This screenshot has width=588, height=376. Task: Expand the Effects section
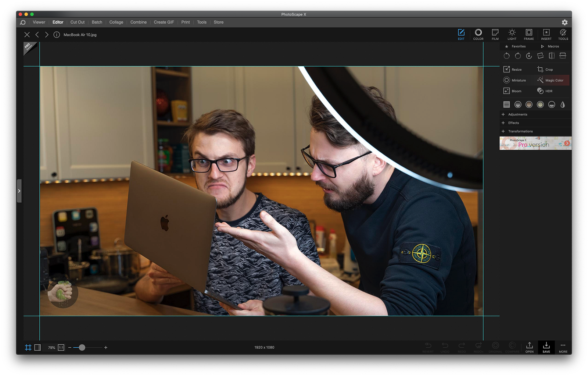[x=513, y=123]
